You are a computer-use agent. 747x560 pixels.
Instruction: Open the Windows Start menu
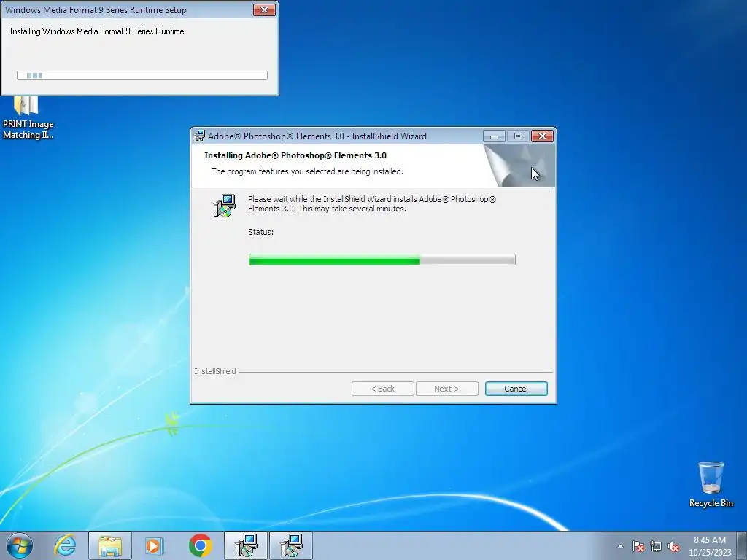(20, 545)
